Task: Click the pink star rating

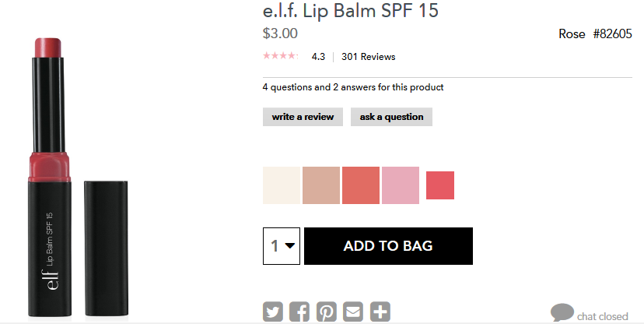Action: point(281,56)
